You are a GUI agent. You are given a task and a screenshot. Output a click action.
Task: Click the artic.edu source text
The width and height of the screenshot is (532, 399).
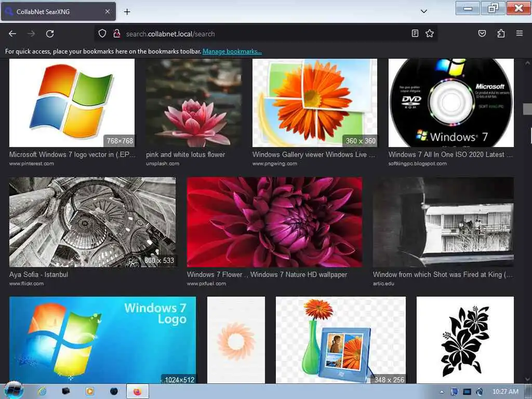(x=383, y=284)
